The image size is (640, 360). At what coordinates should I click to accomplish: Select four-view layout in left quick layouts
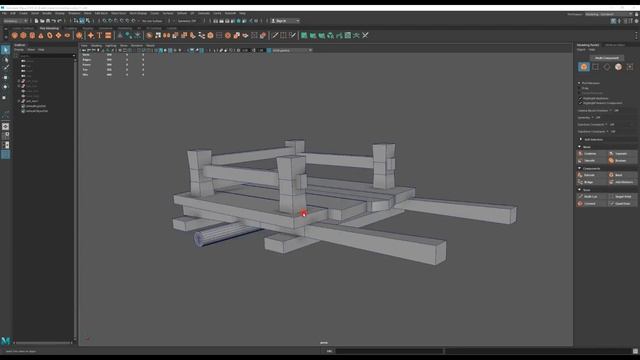[5, 136]
